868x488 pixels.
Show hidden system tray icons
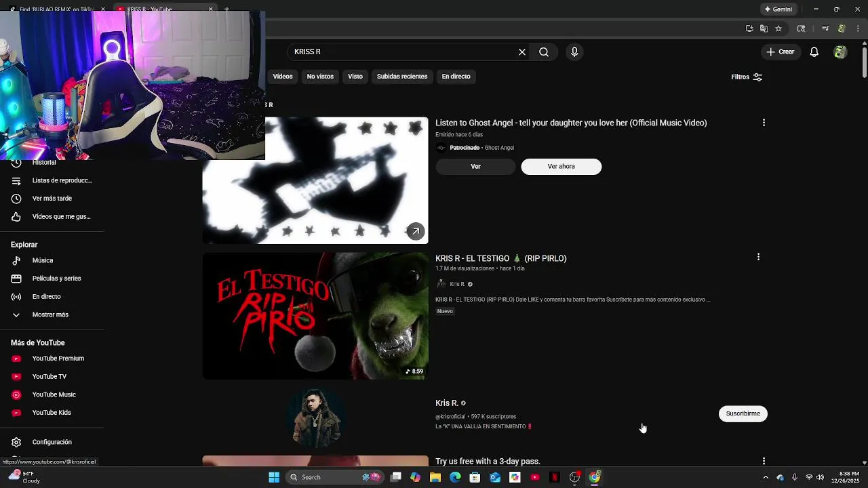766,477
